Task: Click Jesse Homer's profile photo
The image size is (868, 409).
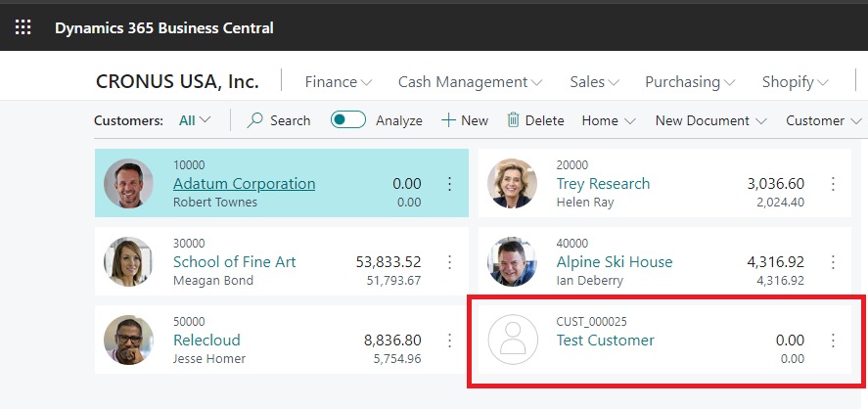Action: [x=128, y=340]
